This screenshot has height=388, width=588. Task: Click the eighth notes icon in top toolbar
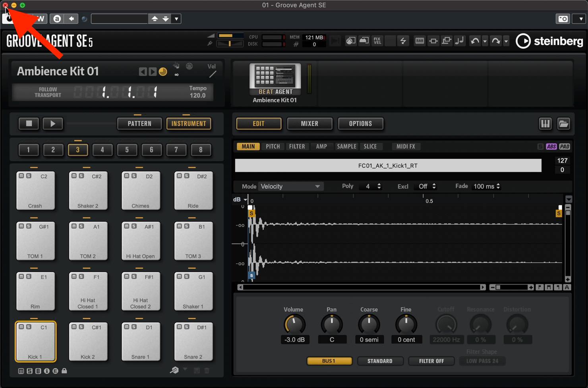coord(459,41)
